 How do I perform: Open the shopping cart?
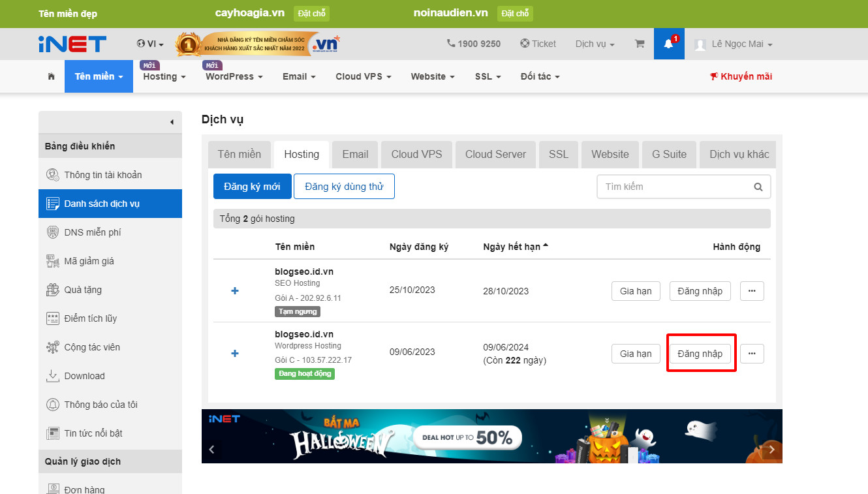639,43
